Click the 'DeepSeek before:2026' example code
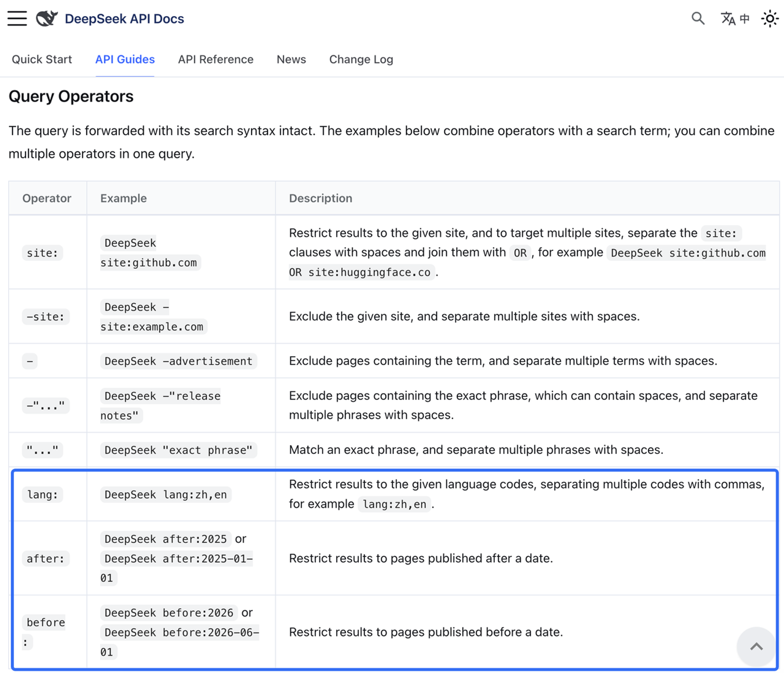 point(169,613)
